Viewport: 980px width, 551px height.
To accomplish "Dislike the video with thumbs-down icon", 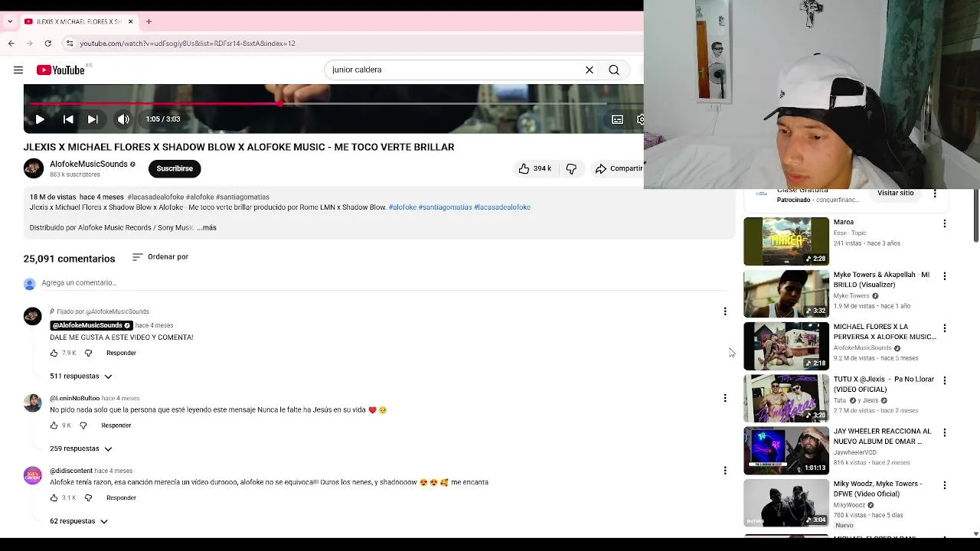I will pos(571,168).
